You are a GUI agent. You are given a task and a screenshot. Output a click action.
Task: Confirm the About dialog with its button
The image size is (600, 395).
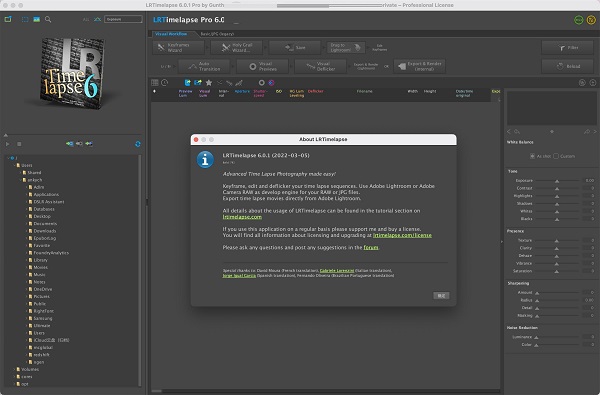point(441,295)
